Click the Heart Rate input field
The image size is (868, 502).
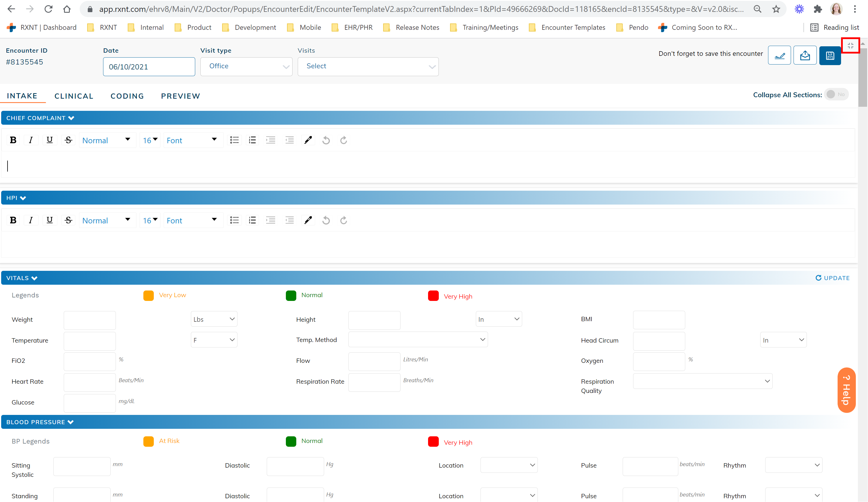pyautogui.click(x=89, y=382)
